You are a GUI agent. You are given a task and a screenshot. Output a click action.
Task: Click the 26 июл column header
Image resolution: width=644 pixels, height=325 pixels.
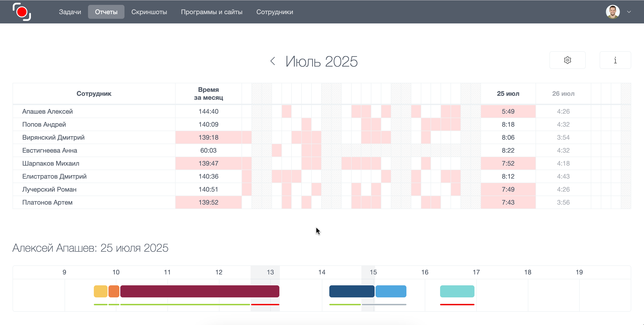click(563, 94)
